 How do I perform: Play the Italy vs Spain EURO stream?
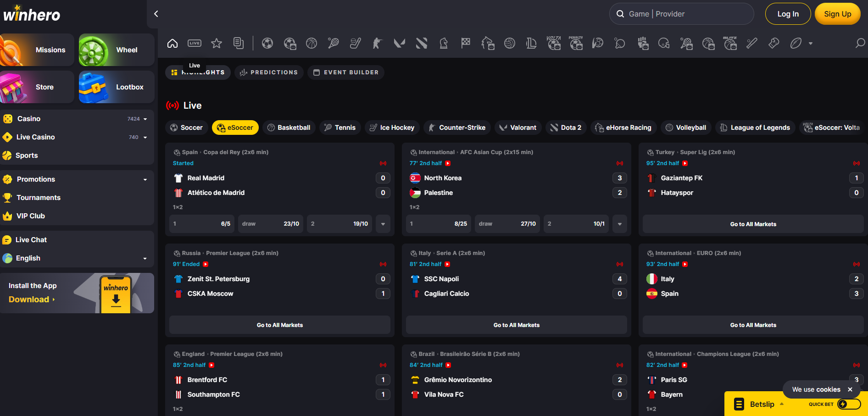(685, 264)
